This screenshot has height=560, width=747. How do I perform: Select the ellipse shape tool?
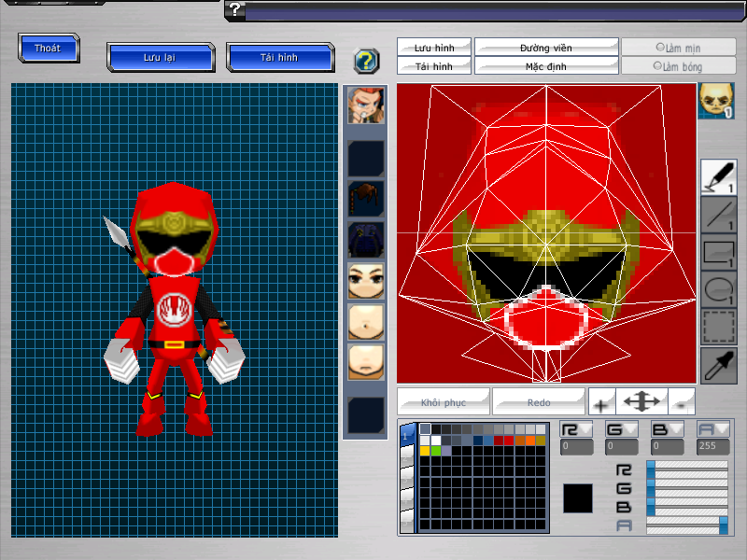pos(718,289)
